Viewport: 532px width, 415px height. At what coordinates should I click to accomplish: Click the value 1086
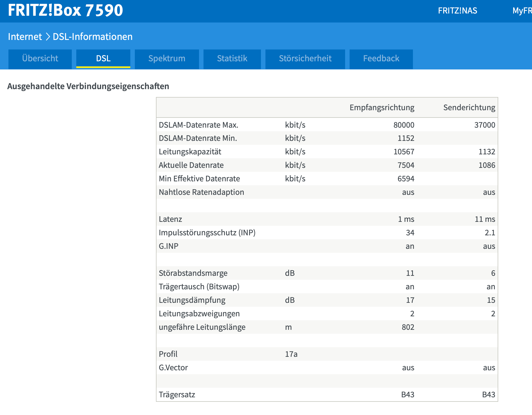[x=487, y=165]
